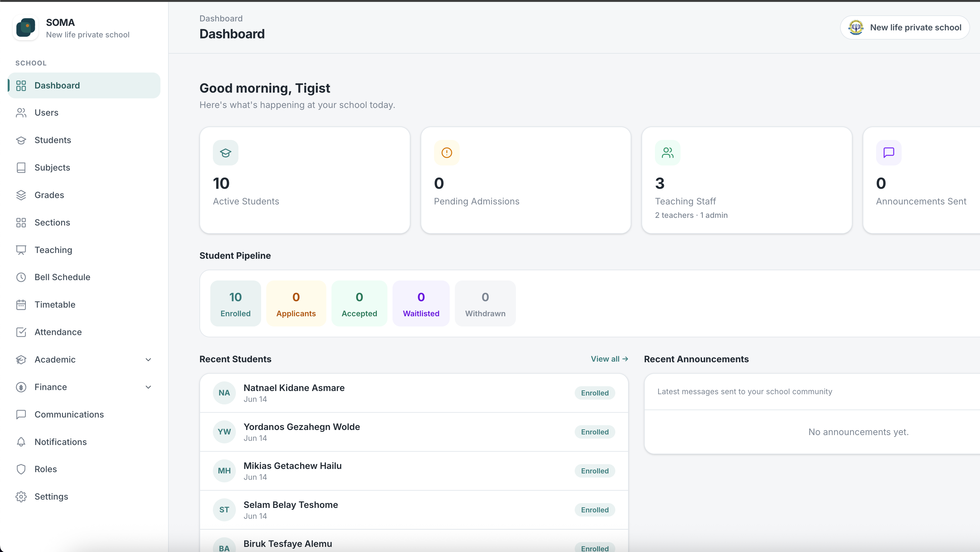The height and width of the screenshot is (552, 980).
Task: Click the ST avatar initials
Action: (224, 510)
